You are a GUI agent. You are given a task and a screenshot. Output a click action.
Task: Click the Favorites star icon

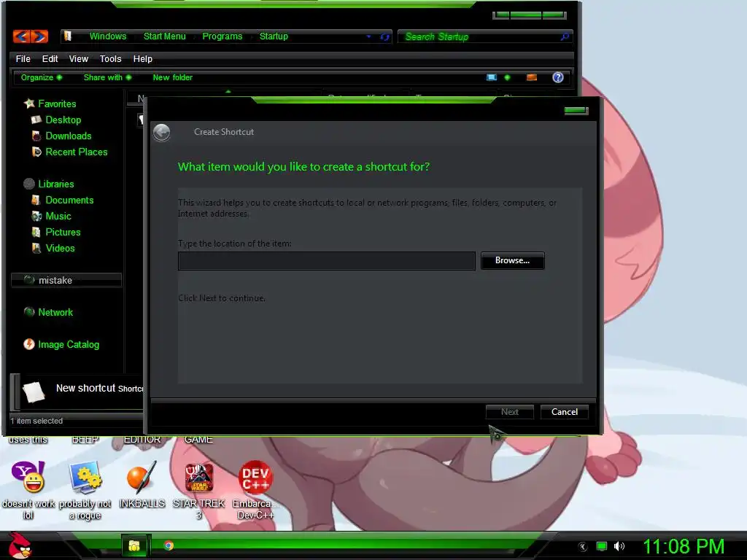29,104
